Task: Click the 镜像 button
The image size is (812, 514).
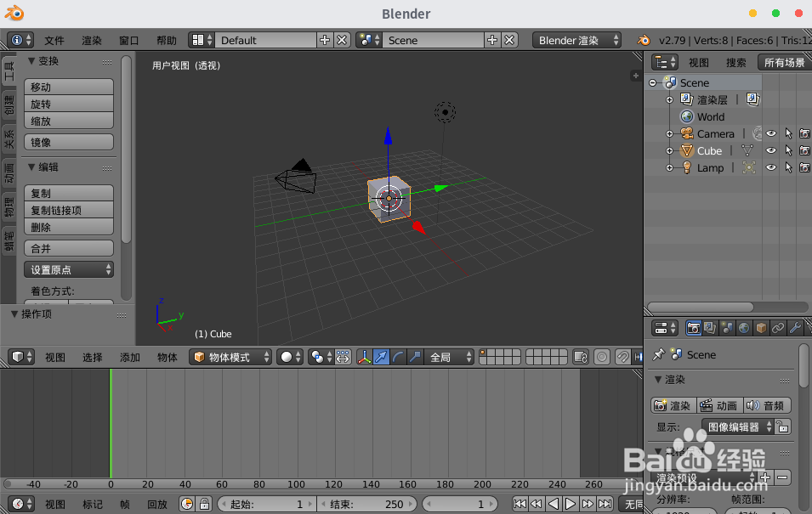Action: pos(69,143)
